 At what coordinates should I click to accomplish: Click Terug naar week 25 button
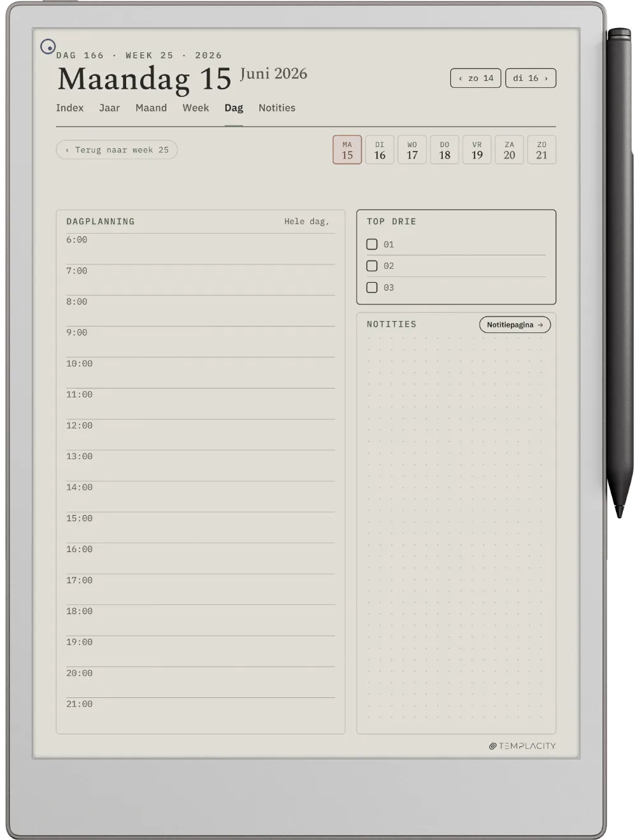(x=117, y=150)
